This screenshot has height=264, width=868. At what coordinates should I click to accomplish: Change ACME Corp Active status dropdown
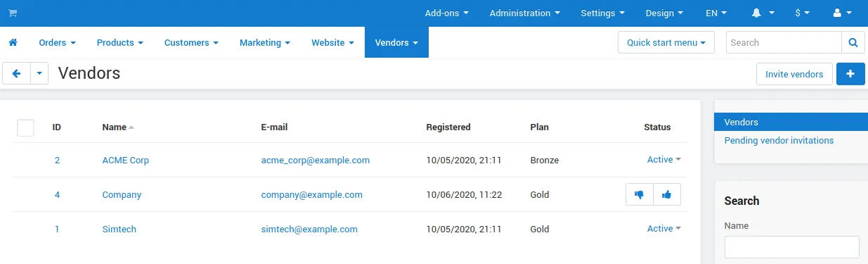[663, 160]
